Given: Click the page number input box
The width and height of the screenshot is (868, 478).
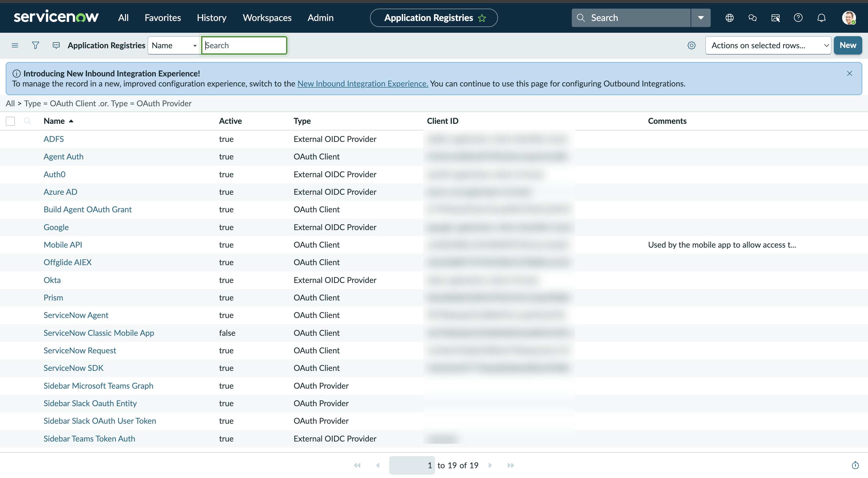Looking at the screenshot, I should click(412, 465).
